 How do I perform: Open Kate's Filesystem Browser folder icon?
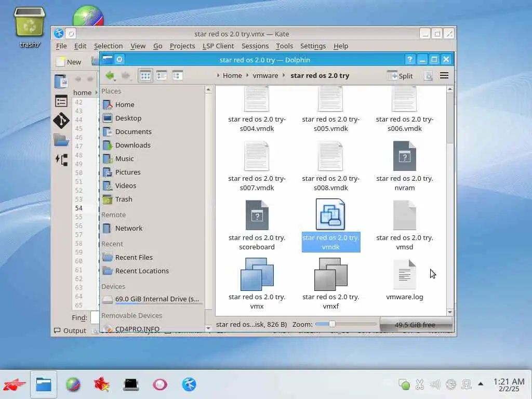coord(61,140)
